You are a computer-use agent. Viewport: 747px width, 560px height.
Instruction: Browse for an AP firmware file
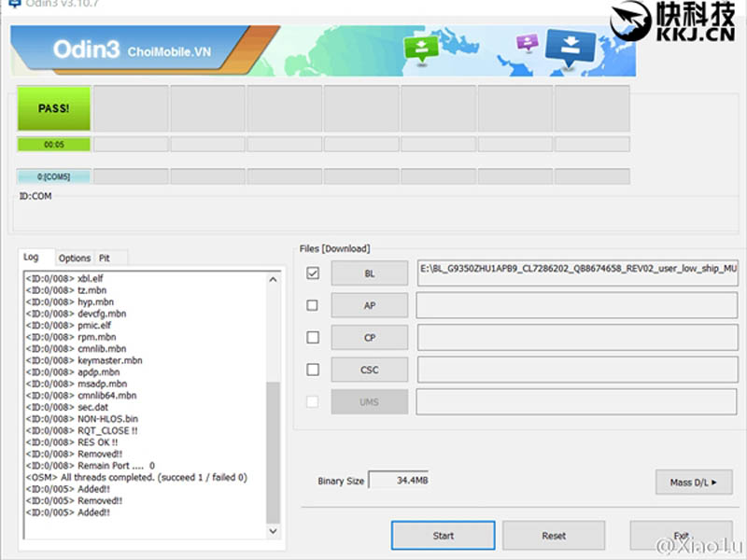[x=370, y=305]
